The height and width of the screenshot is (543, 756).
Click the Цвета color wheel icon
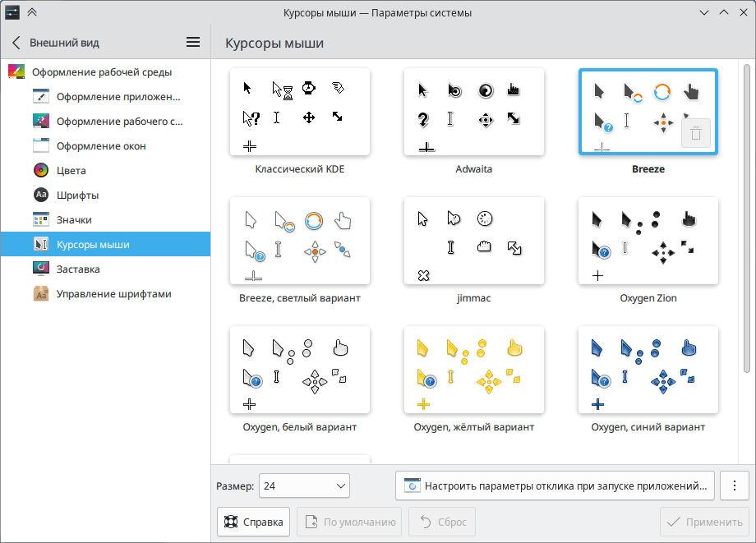click(41, 170)
